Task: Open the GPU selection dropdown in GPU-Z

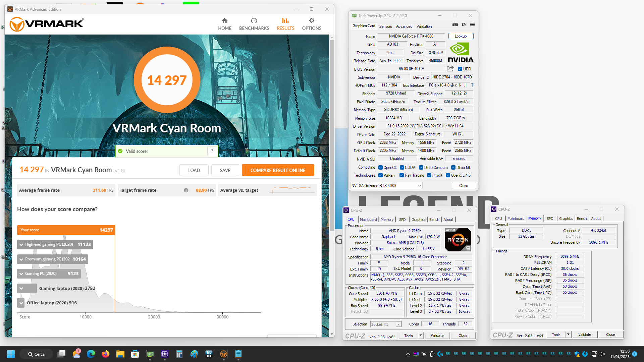Action: [386, 186]
